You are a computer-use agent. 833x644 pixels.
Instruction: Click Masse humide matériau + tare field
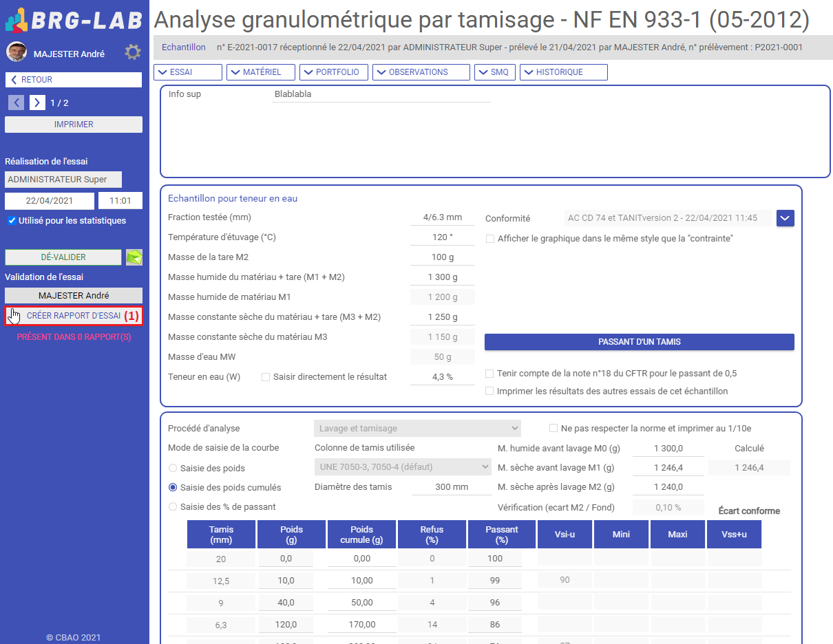(x=443, y=277)
